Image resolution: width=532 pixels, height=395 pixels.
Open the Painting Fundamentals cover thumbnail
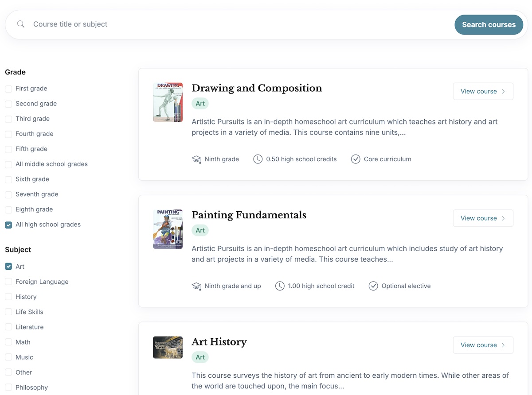168,229
